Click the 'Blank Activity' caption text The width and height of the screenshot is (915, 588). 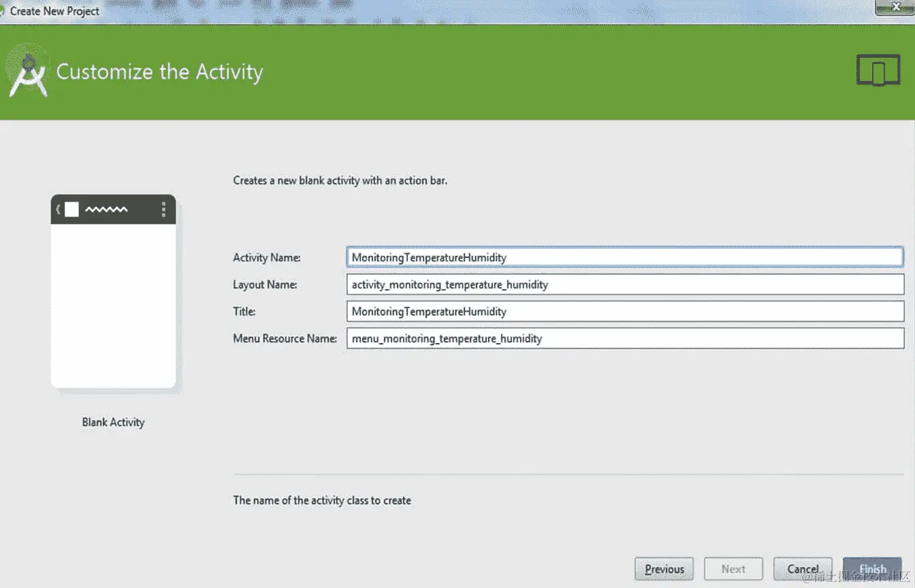click(113, 422)
